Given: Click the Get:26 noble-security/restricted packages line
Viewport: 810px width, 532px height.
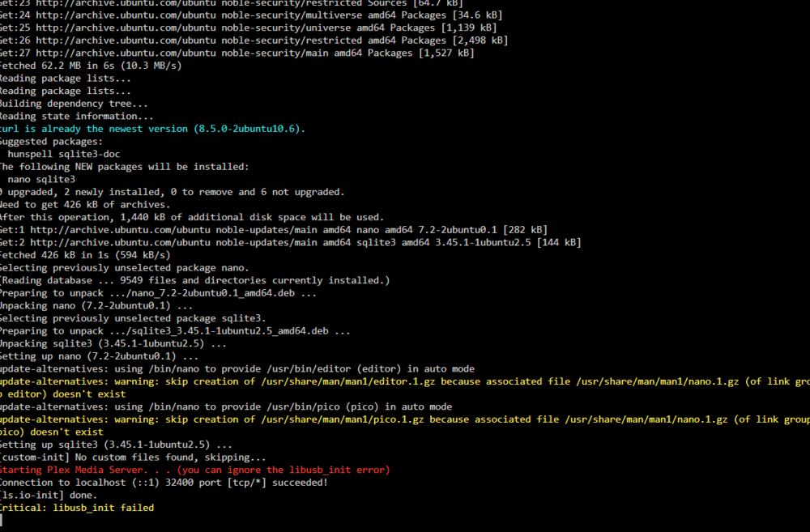Looking at the screenshot, I should (254, 40).
